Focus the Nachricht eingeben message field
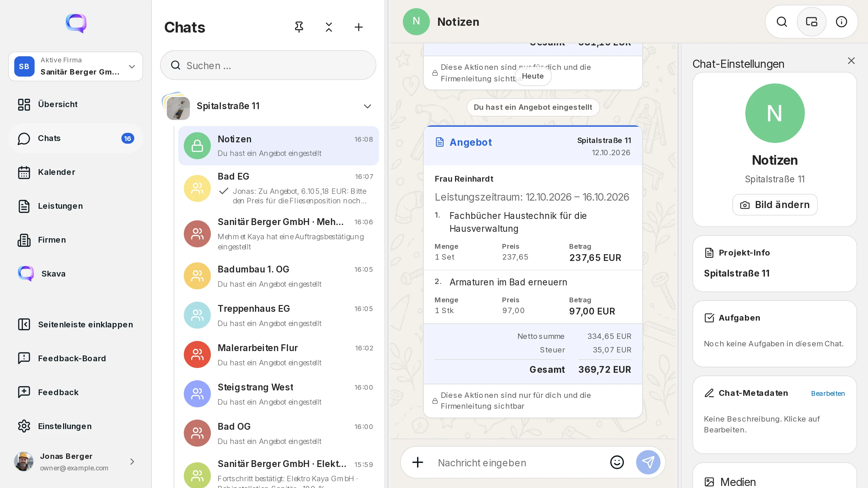 (x=519, y=463)
